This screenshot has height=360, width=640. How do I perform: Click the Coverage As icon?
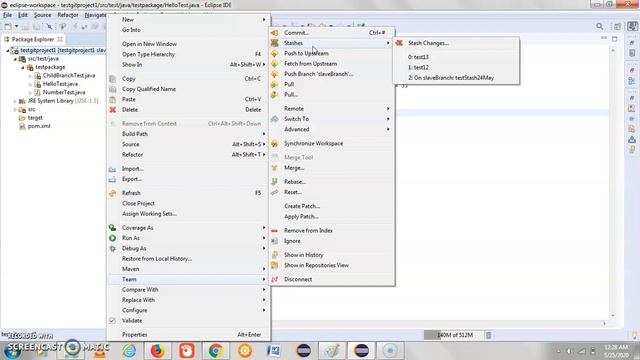coord(113,228)
